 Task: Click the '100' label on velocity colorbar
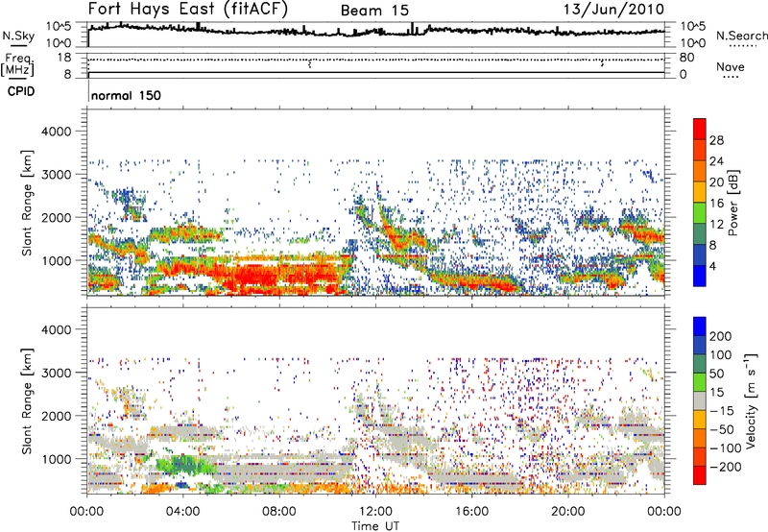[721, 354]
